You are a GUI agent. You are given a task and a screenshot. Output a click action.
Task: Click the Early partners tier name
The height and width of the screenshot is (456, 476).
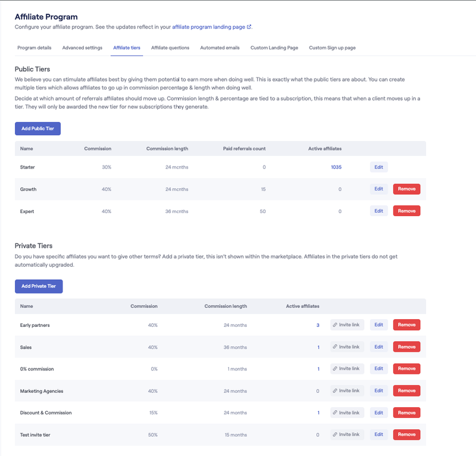[x=35, y=325]
